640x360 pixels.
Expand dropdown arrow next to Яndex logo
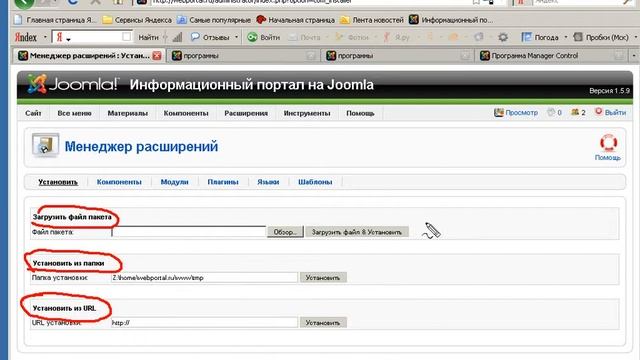click(45, 37)
